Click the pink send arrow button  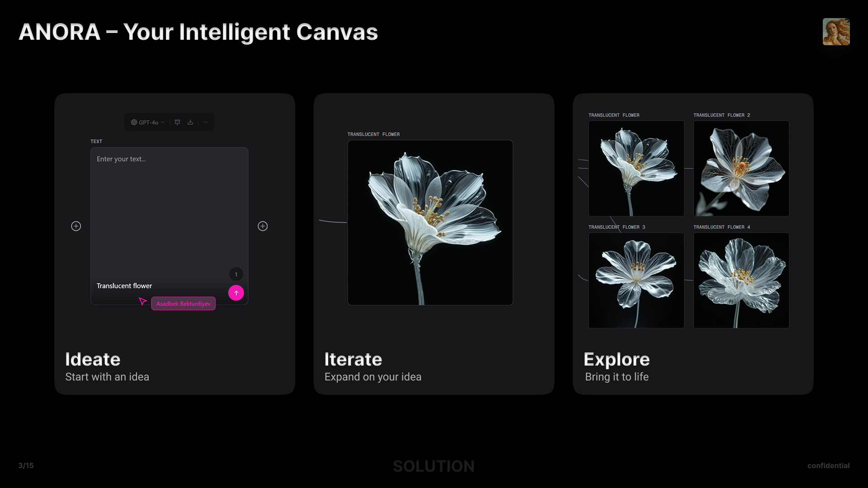pyautogui.click(x=236, y=293)
